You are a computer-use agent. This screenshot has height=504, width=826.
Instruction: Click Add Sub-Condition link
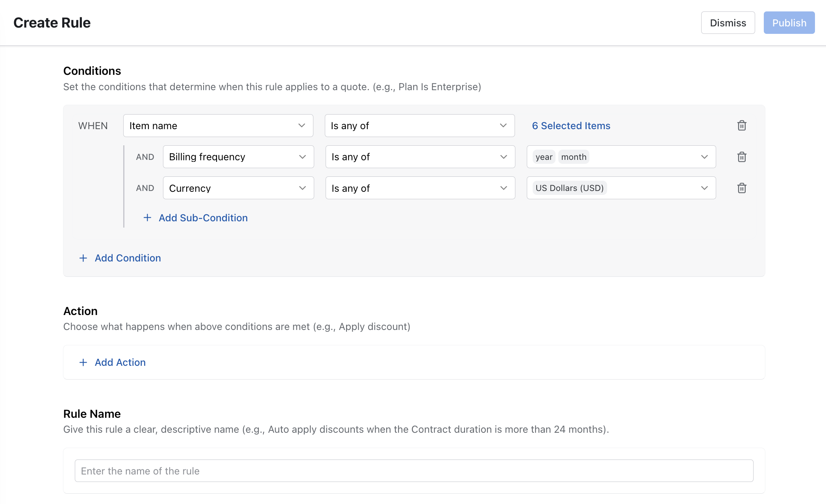coord(203,218)
